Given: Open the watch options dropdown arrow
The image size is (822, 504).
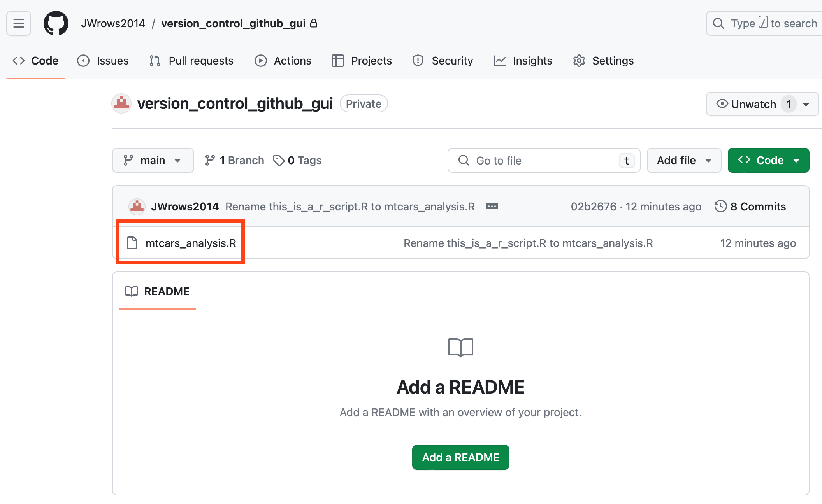Looking at the screenshot, I should [806, 104].
